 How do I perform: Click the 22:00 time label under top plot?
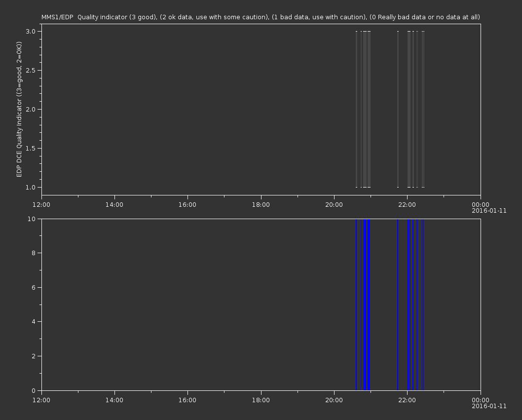coord(407,204)
